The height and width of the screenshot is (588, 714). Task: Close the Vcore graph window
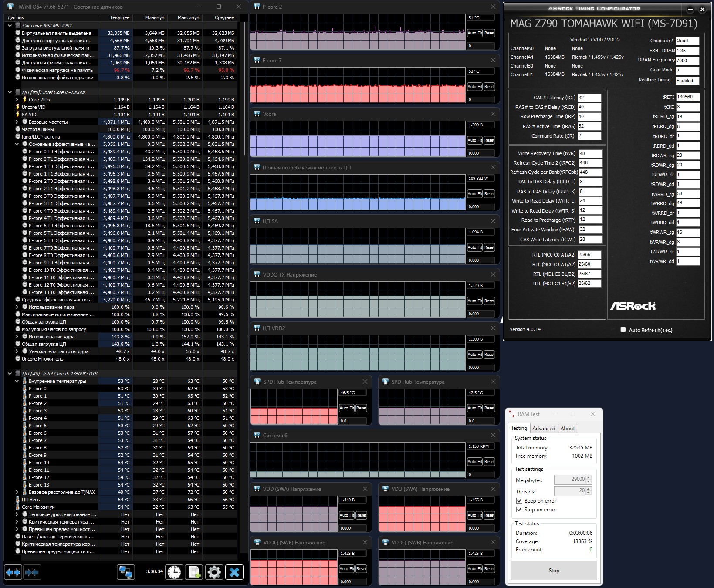(493, 114)
